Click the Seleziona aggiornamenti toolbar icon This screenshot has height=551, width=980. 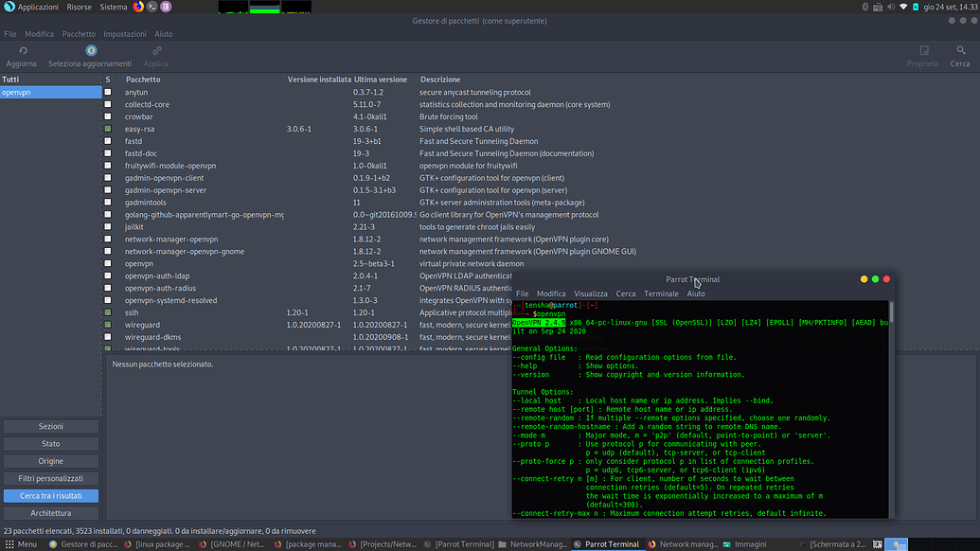91,50
